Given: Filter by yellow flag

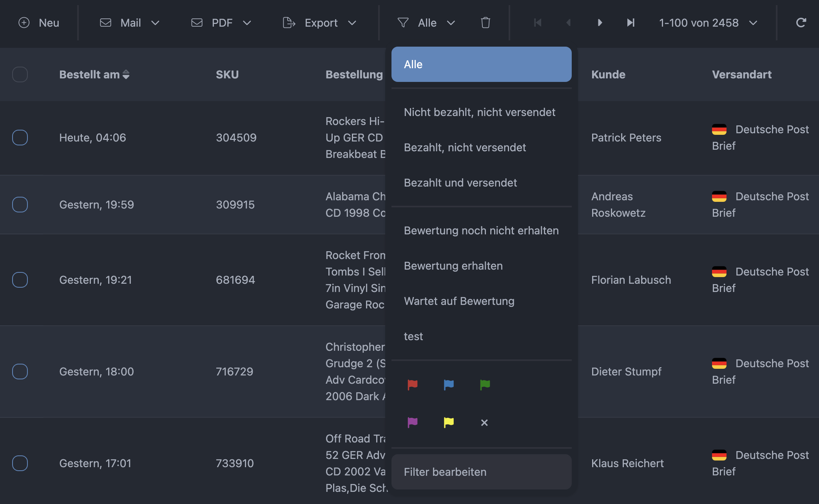Looking at the screenshot, I should click(x=449, y=422).
